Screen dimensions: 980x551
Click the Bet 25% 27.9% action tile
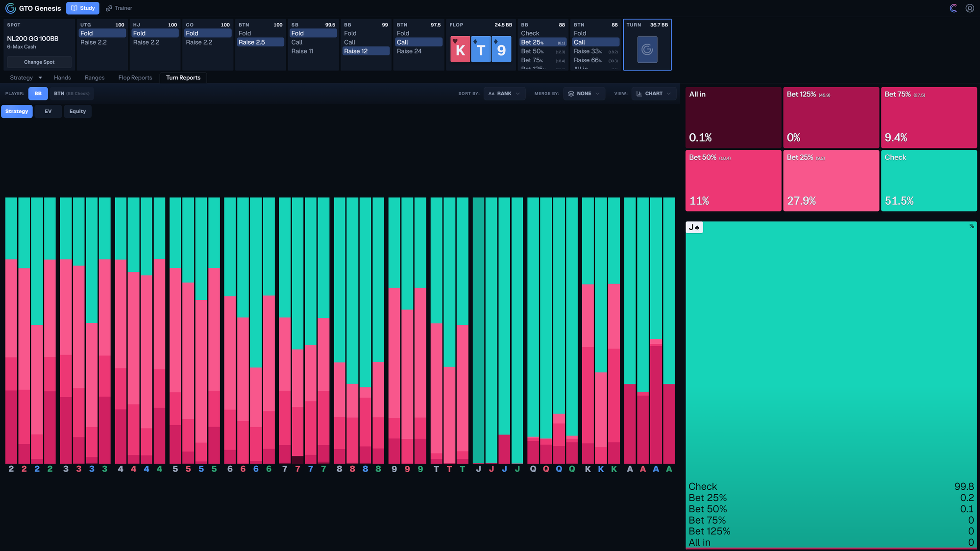[831, 181]
